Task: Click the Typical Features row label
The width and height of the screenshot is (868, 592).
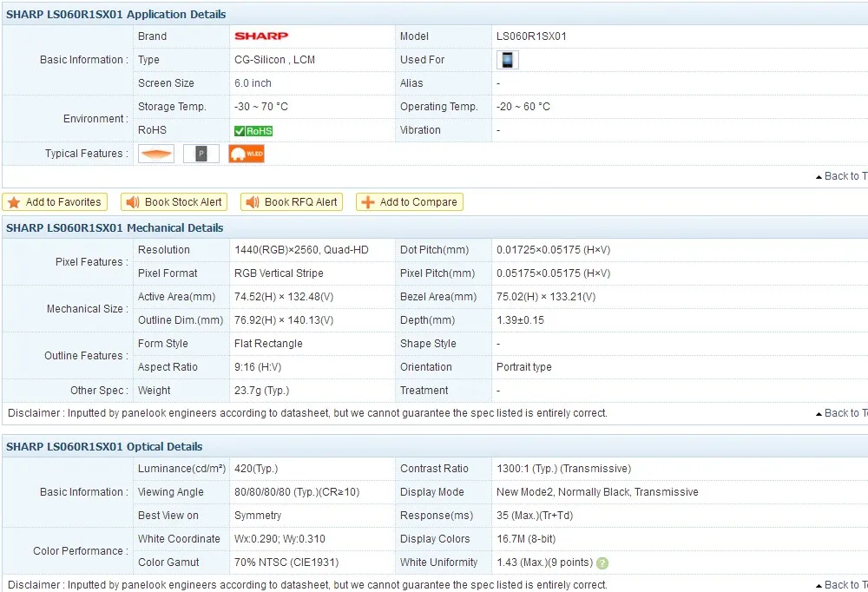Action: point(86,154)
